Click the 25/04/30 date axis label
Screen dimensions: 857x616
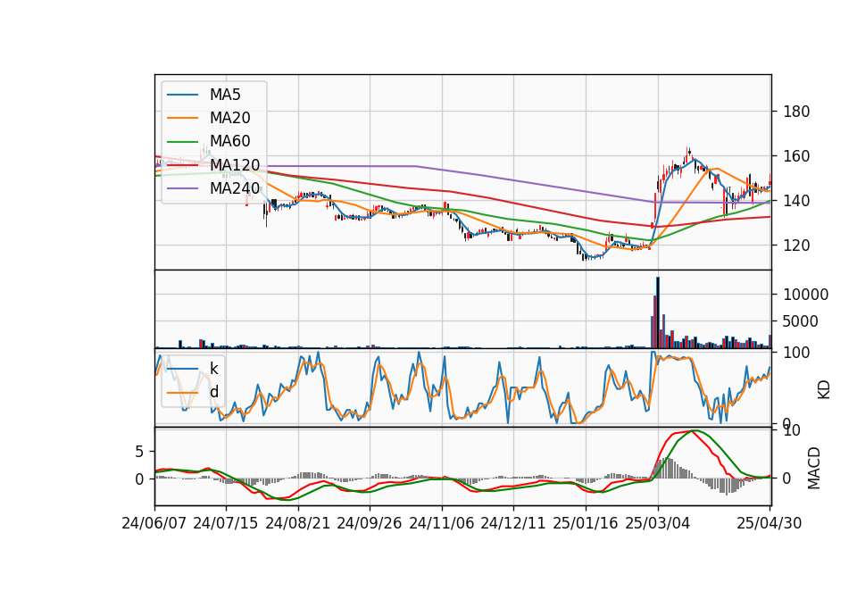[770, 523]
